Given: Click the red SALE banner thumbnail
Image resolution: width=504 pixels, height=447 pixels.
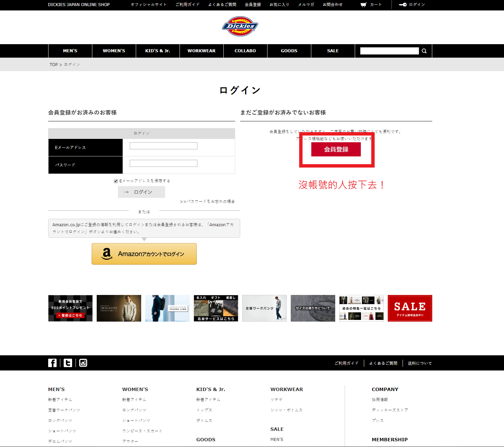Looking at the screenshot, I should tap(410, 308).
